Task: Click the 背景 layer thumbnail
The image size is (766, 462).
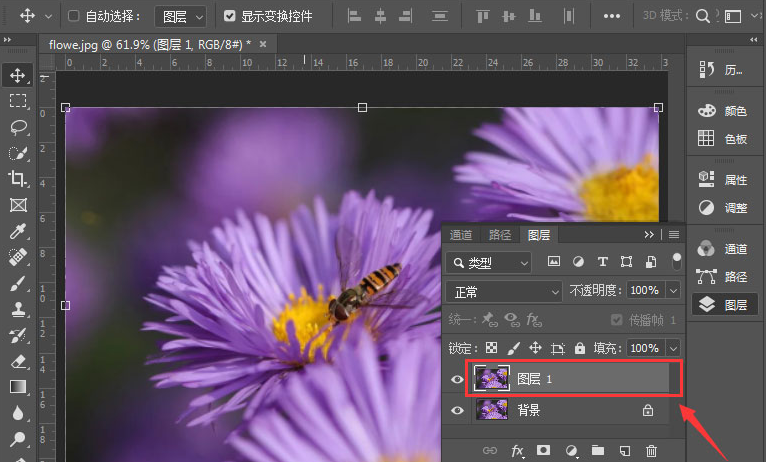Action: [x=492, y=410]
